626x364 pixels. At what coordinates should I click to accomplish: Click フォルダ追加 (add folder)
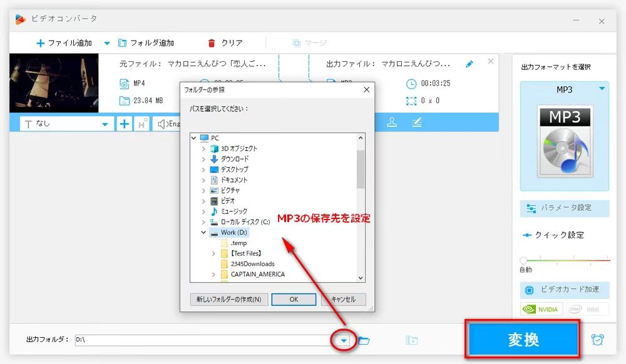point(146,43)
